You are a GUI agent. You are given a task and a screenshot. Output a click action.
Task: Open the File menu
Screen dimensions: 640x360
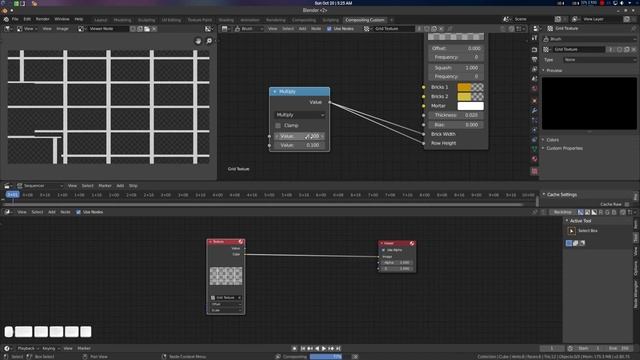15,19
